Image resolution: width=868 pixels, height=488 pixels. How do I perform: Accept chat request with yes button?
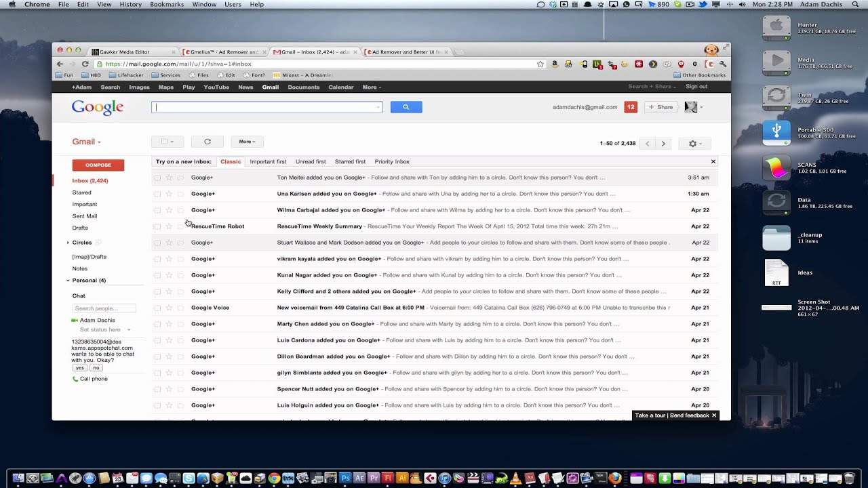coord(80,367)
